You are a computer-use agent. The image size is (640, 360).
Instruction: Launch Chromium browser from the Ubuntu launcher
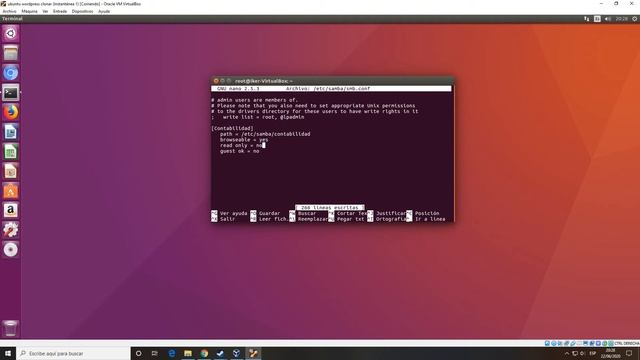(x=11, y=73)
